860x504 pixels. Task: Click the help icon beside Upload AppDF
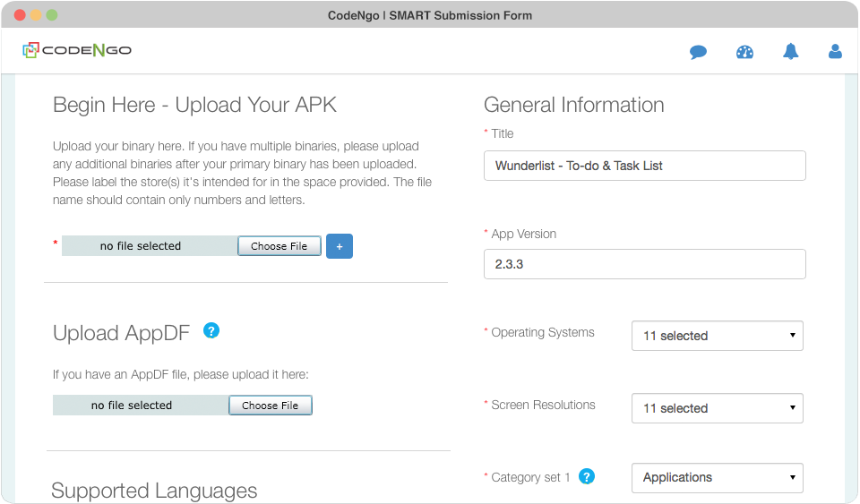click(x=211, y=331)
